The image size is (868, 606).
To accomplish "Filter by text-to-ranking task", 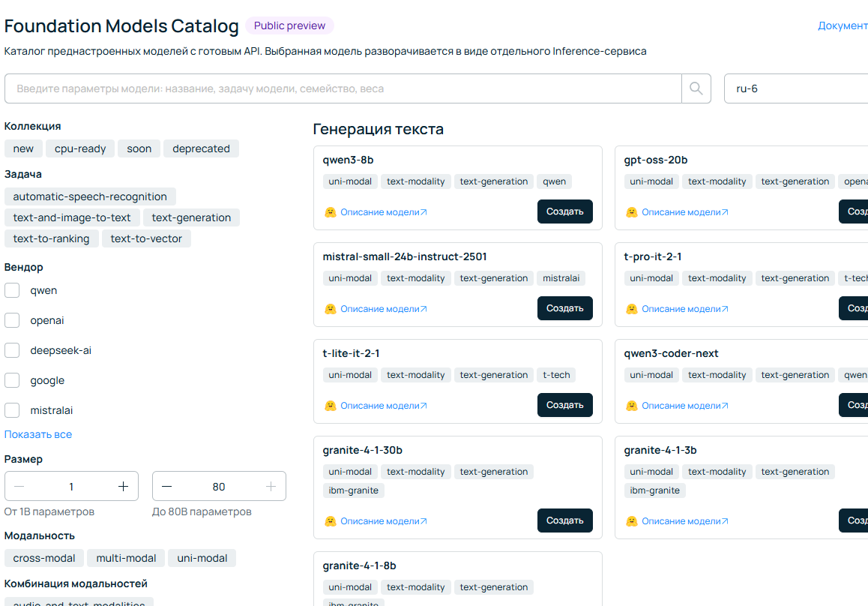I will [51, 238].
